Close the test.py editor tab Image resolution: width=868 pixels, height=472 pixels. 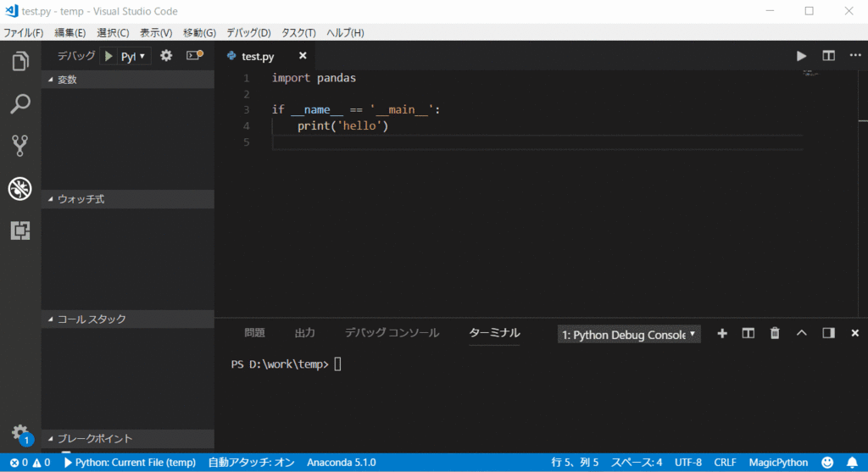(x=303, y=56)
